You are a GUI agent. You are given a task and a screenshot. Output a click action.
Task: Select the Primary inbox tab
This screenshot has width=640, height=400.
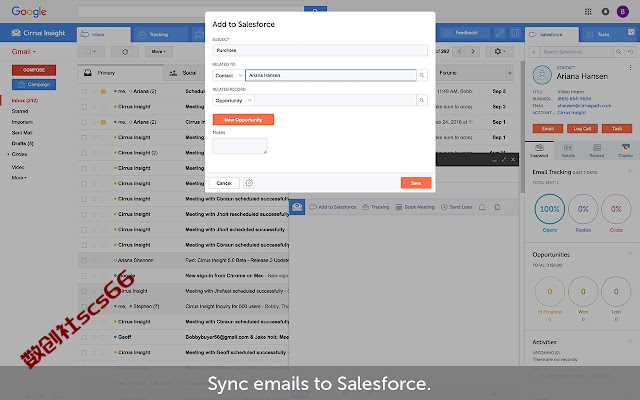coord(120,73)
